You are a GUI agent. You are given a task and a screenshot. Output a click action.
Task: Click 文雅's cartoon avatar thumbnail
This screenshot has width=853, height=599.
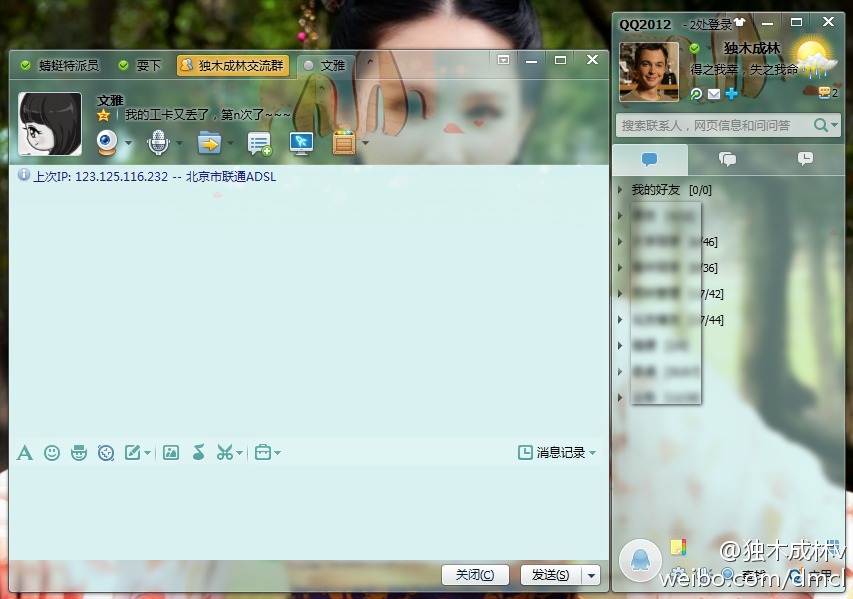coord(50,124)
